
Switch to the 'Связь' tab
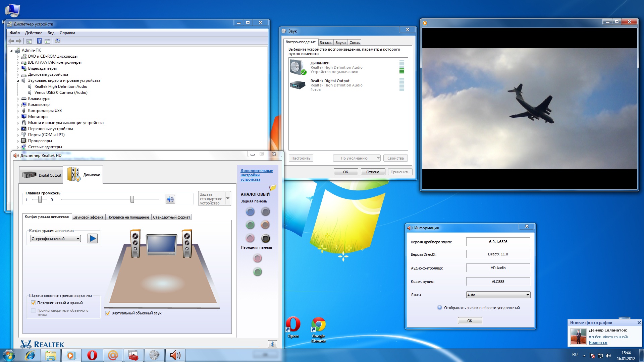click(355, 43)
